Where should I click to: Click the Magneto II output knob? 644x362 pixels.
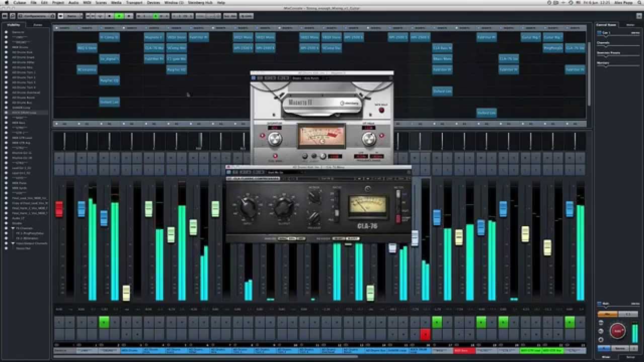tap(369, 139)
